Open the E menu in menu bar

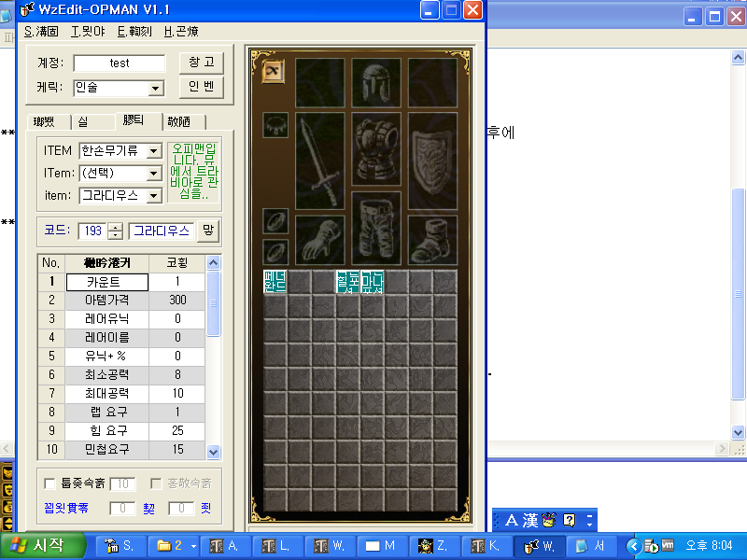point(134,32)
